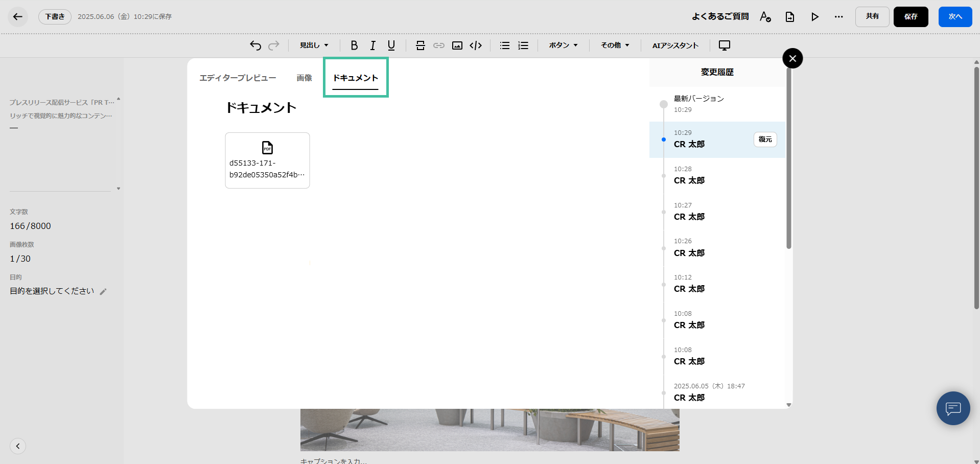980x464 pixels.
Task: Open desktop preview monitor icon
Action: point(725,45)
